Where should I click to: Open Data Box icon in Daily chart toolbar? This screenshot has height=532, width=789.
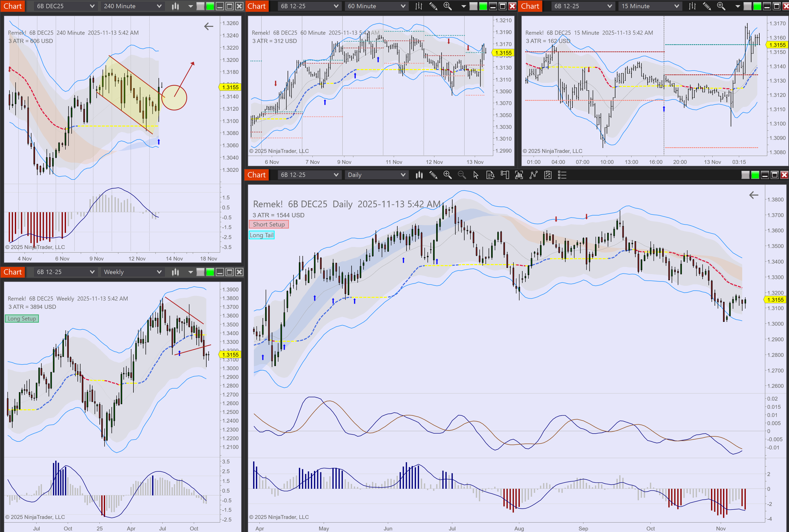tap(490, 175)
